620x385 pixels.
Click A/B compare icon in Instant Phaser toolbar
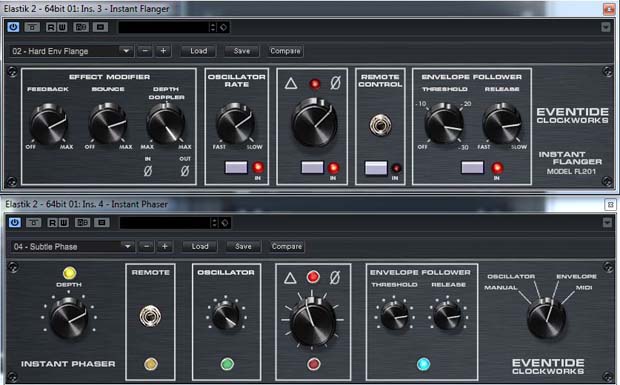[x=82, y=223]
